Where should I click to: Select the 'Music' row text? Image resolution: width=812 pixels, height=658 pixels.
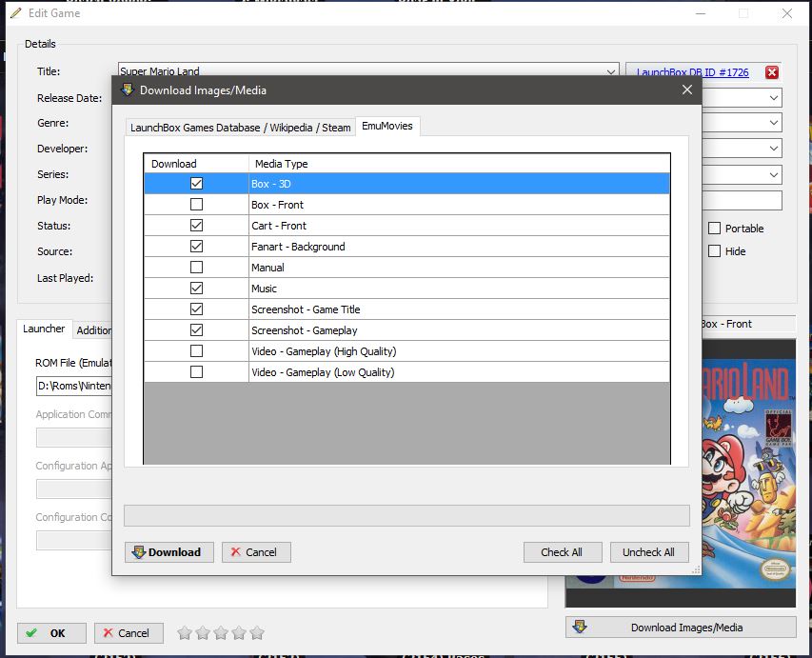pyautogui.click(x=264, y=289)
